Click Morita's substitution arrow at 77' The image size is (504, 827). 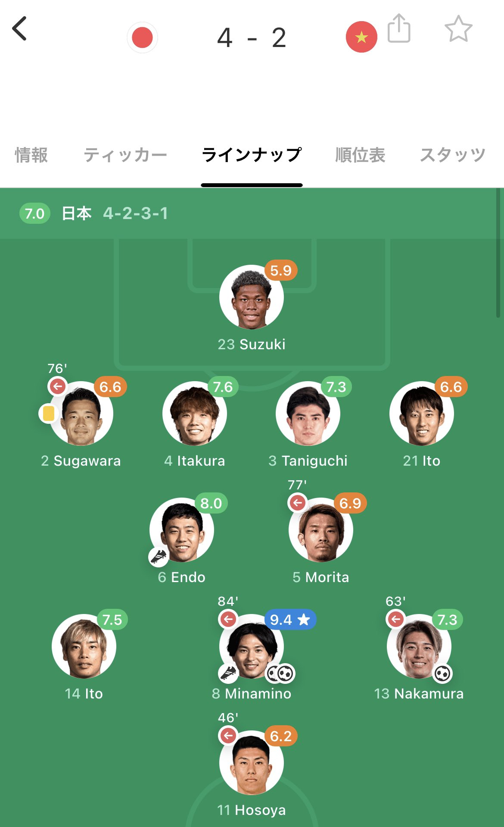coord(297,502)
